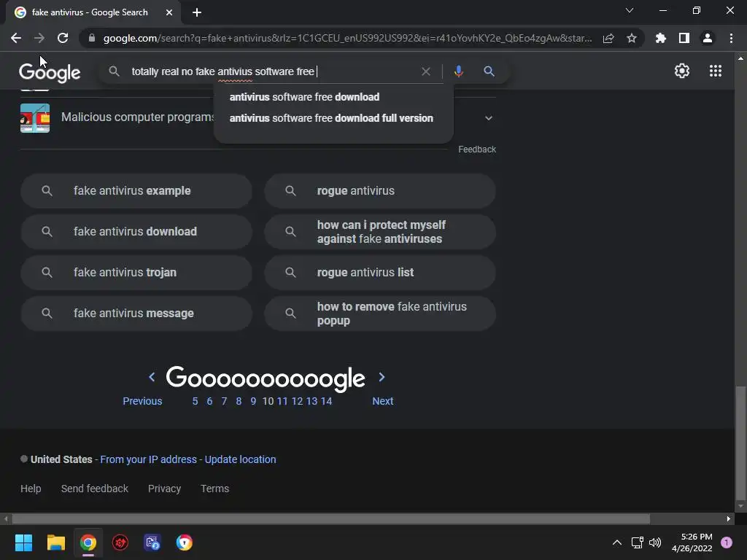Click the left pagination chevron
Viewport: 747px width, 560px height.
[152, 377]
